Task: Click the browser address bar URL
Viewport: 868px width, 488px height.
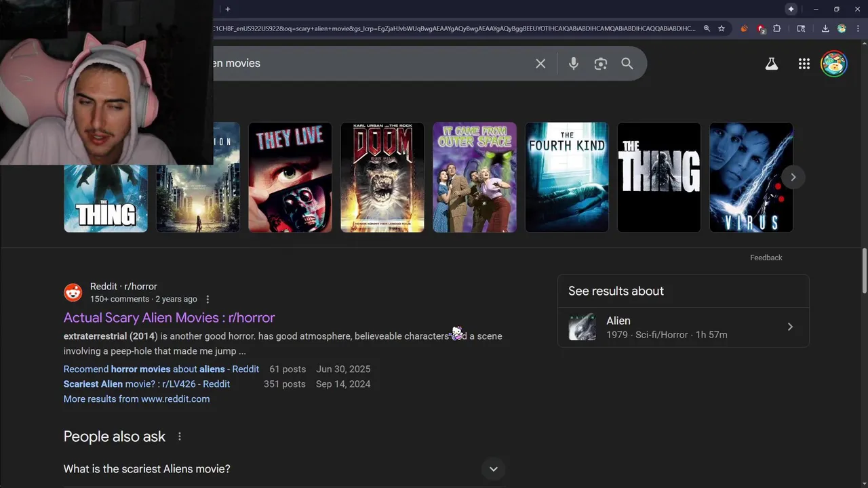Action: click(454, 28)
